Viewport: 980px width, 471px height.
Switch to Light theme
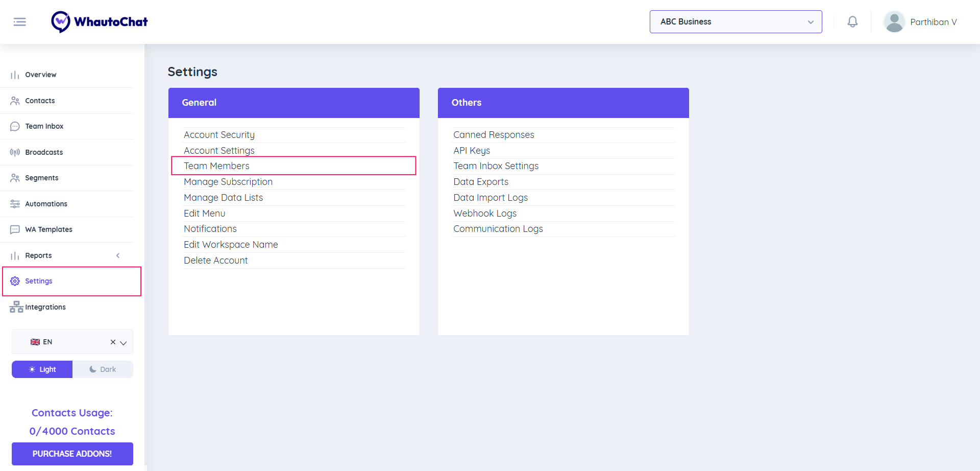(x=42, y=369)
